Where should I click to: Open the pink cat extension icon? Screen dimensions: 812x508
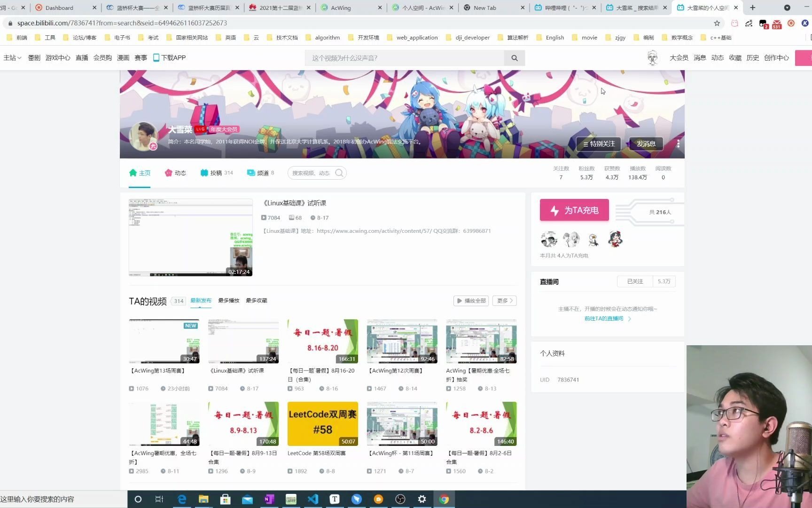coord(734,23)
